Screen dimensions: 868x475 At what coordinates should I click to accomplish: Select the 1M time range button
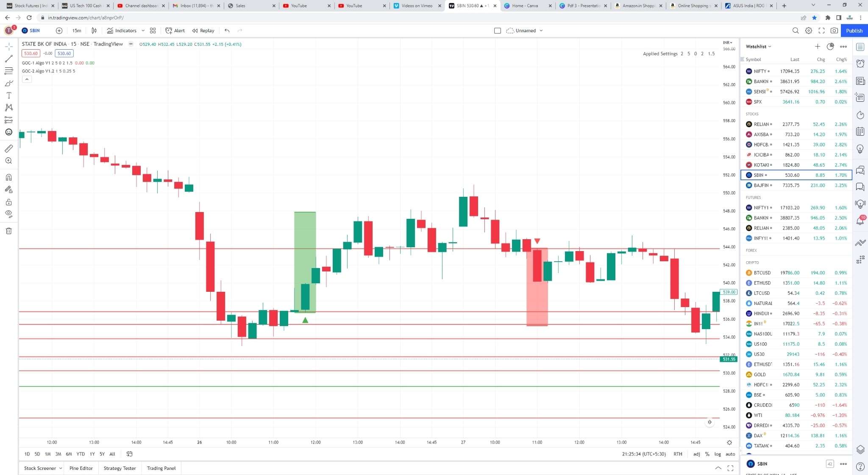coord(47,454)
